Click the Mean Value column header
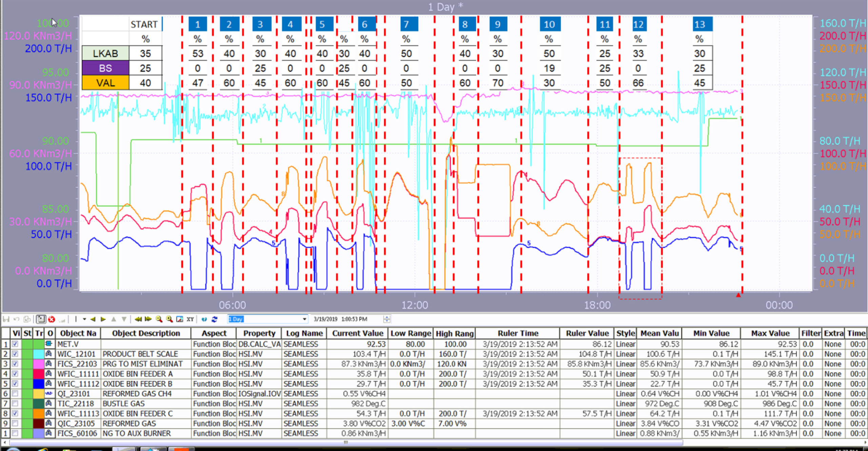Screen dimensions: 868x451 [x=659, y=333]
